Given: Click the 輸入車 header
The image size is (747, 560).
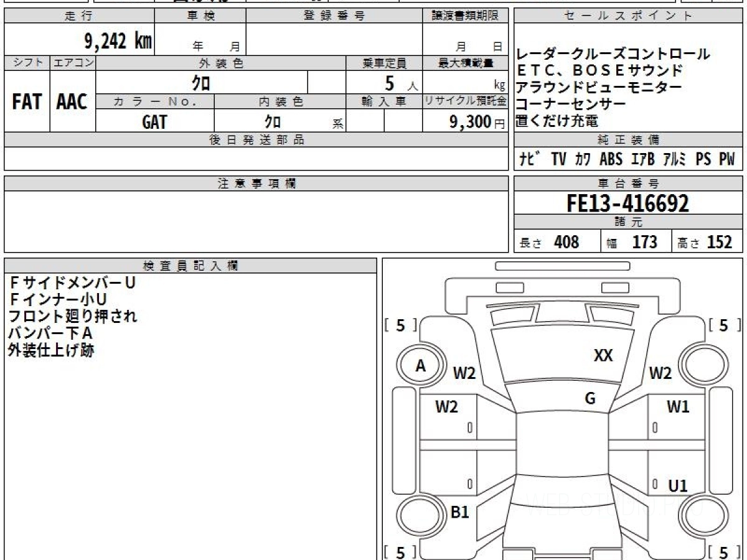Looking at the screenshot, I should pyautogui.click(x=384, y=101).
